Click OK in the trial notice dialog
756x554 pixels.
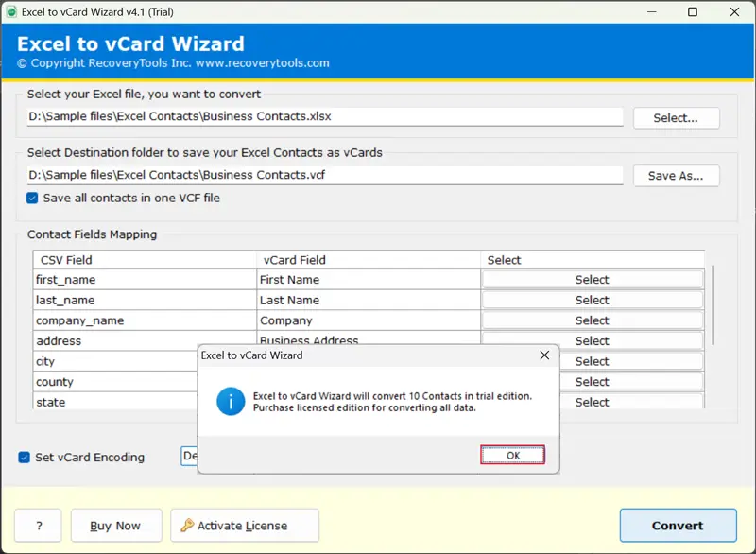[x=512, y=455]
